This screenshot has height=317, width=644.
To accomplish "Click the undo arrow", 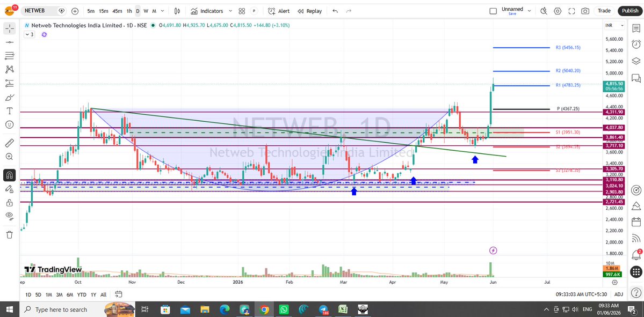I will click(x=335, y=11).
